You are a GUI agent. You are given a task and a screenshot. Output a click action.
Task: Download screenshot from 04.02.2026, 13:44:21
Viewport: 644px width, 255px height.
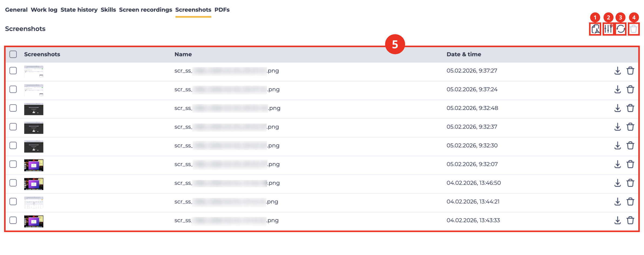coord(618,202)
